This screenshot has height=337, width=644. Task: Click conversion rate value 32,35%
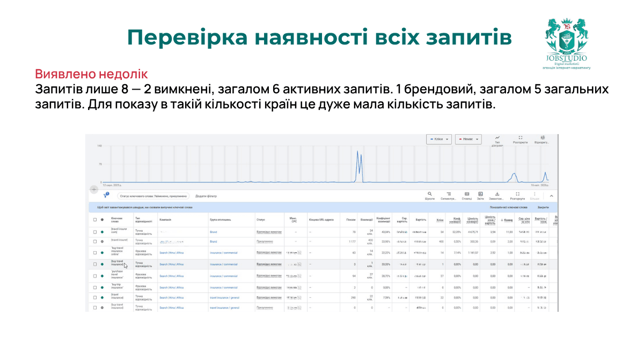(x=457, y=232)
